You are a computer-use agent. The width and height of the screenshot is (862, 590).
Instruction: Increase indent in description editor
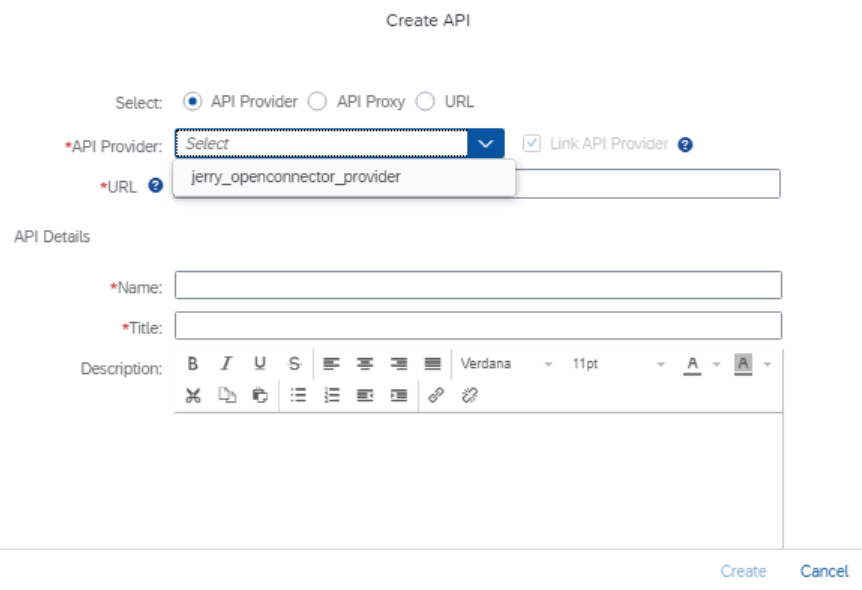tap(399, 395)
